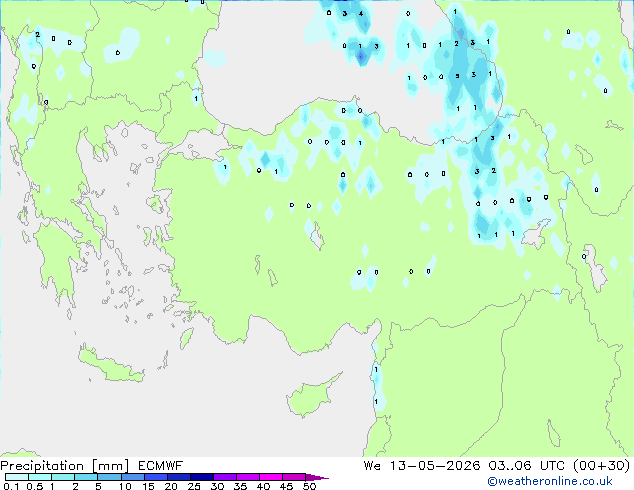The width and height of the screenshot is (634, 490).
Task: Click the '25' legend scale value
Action: click(194, 486)
